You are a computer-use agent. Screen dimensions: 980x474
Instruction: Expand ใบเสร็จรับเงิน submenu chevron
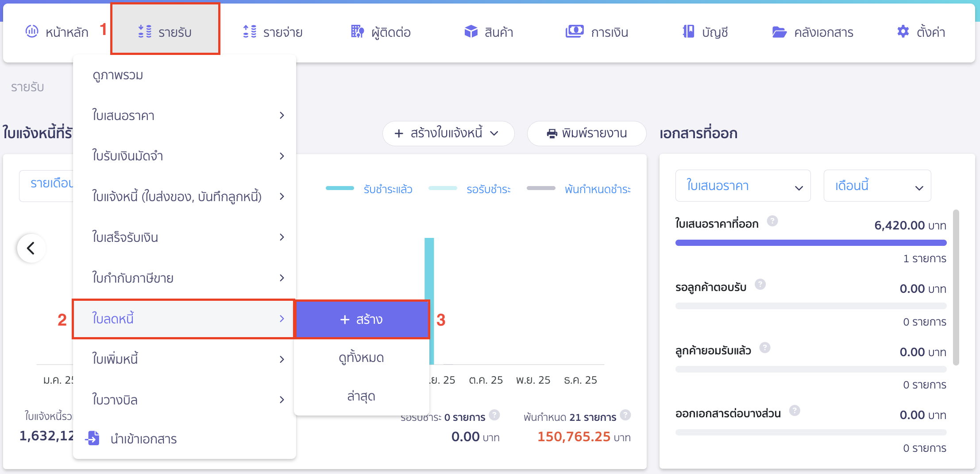(x=282, y=237)
